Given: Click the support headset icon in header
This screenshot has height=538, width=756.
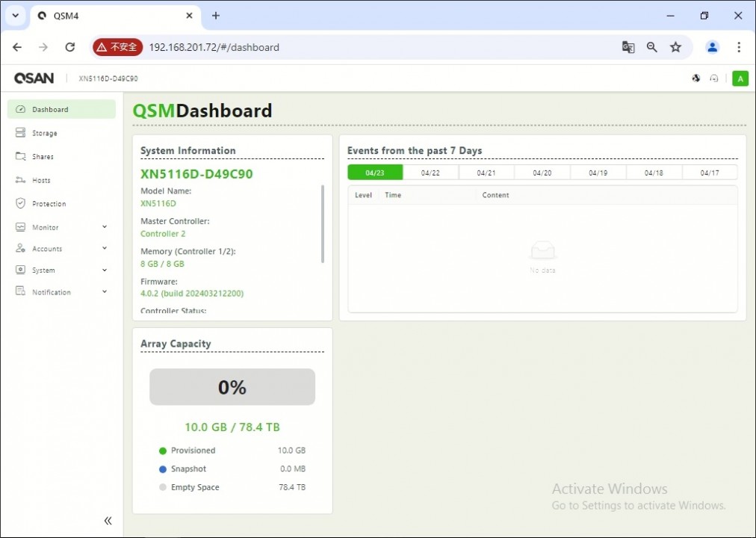Looking at the screenshot, I should click(714, 78).
